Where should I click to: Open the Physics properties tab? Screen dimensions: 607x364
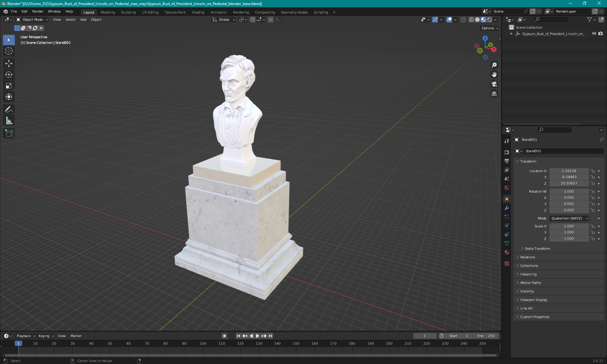click(x=507, y=226)
